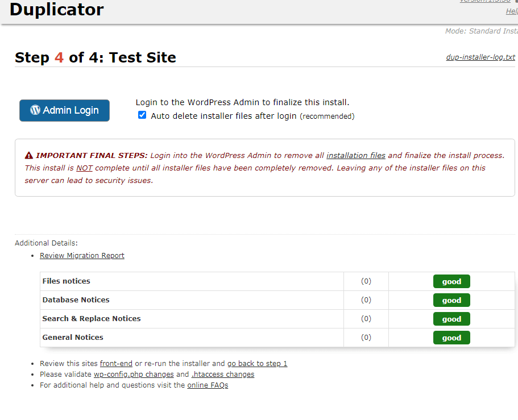This screenshot has height=420, width=518.
Task: Open the Review Migration Report link
Action: point(82,256)
